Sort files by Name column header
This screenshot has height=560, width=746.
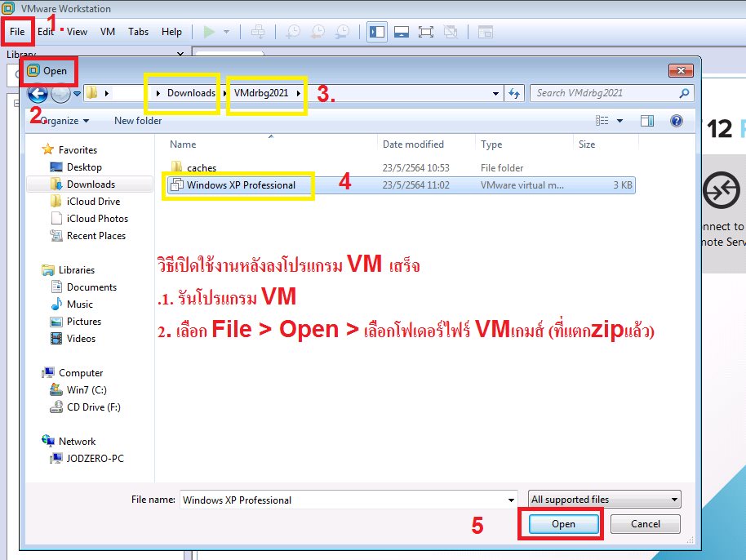click(x=183, y=144)
